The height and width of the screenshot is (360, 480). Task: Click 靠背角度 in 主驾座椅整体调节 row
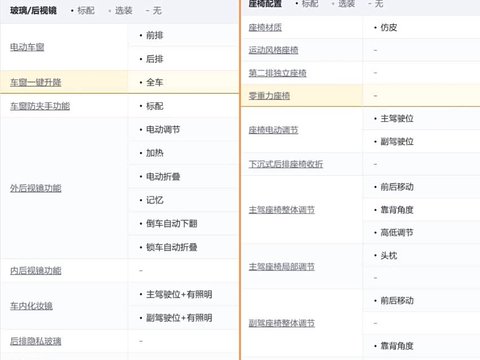click(x=397, y=210)
